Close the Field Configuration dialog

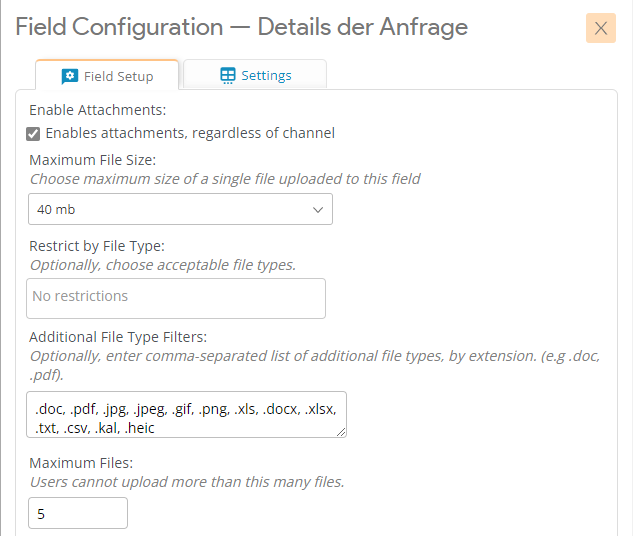click(x=601, y=28)
